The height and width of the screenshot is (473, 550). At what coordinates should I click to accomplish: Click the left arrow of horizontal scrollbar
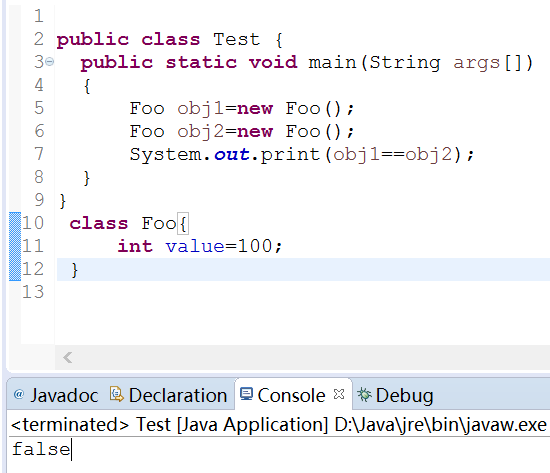pos(68,358)
